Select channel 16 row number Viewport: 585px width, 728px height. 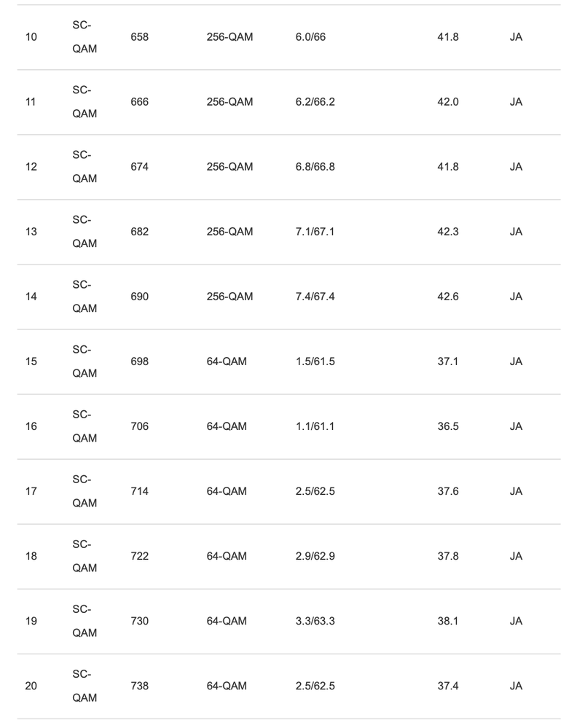[x=31, y=426]
